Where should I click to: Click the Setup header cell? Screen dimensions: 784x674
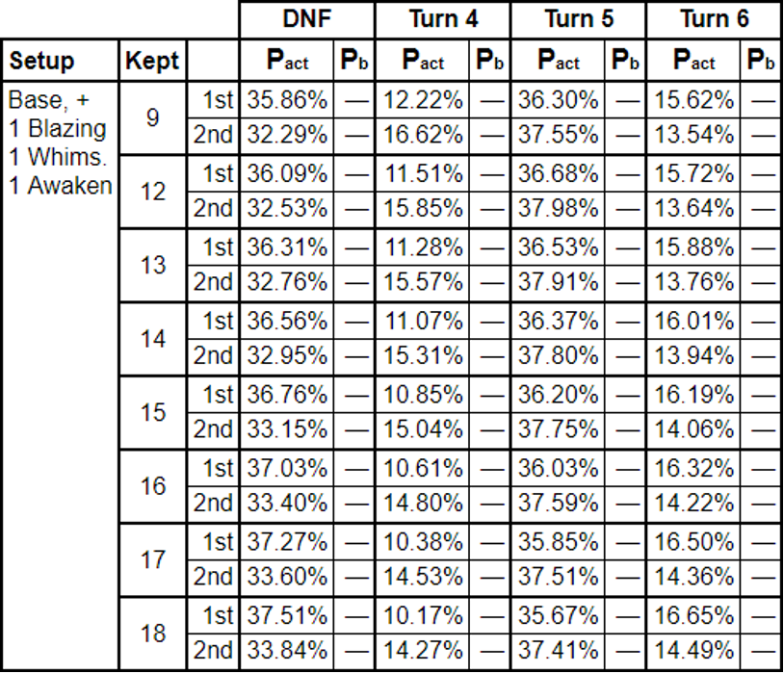tap(61, 61)
